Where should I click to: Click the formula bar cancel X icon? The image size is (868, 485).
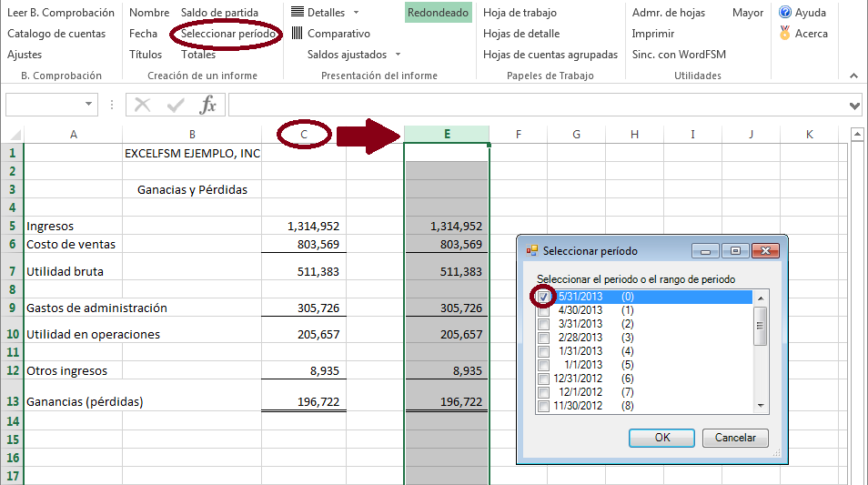tap(142, 105)
